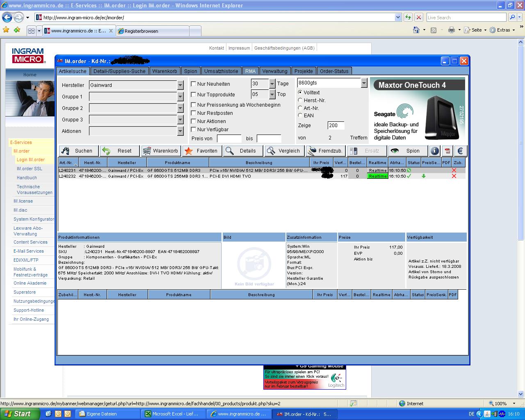Click the IE Stop icon
The width and height of the screenshot is (525, 420).
click(x=419, y=17)
